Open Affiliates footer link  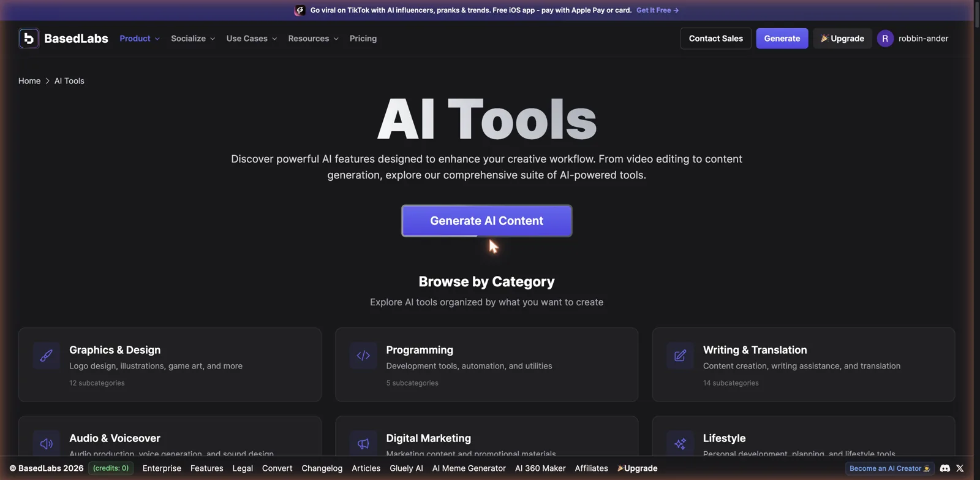point(591,468)
